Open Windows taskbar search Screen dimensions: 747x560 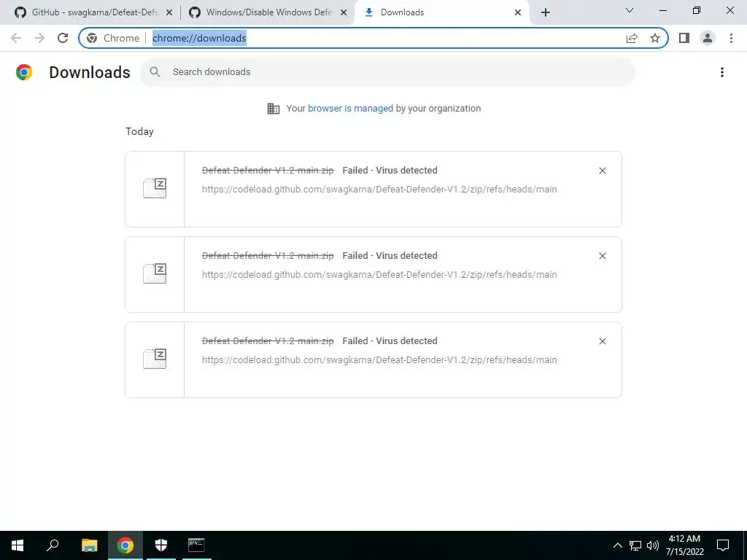coord(53,545)
